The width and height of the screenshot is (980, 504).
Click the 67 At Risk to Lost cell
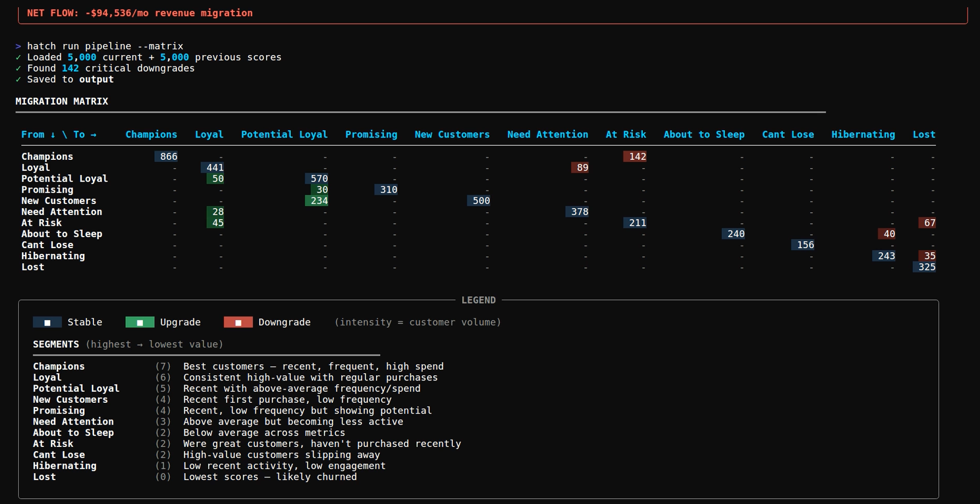point(927,223)
